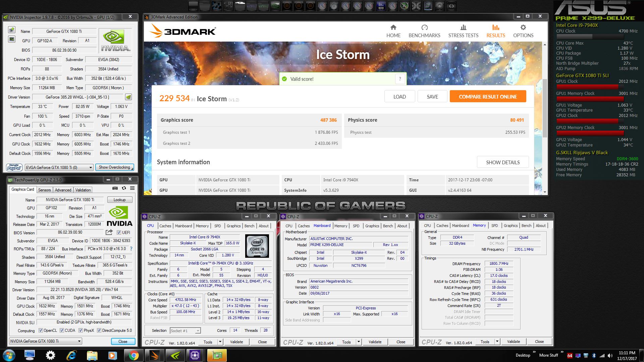The image size is (644, 362).
Task: Click the GPU1 Clock red bar in sidebar
Action: [x=587, y=86]
